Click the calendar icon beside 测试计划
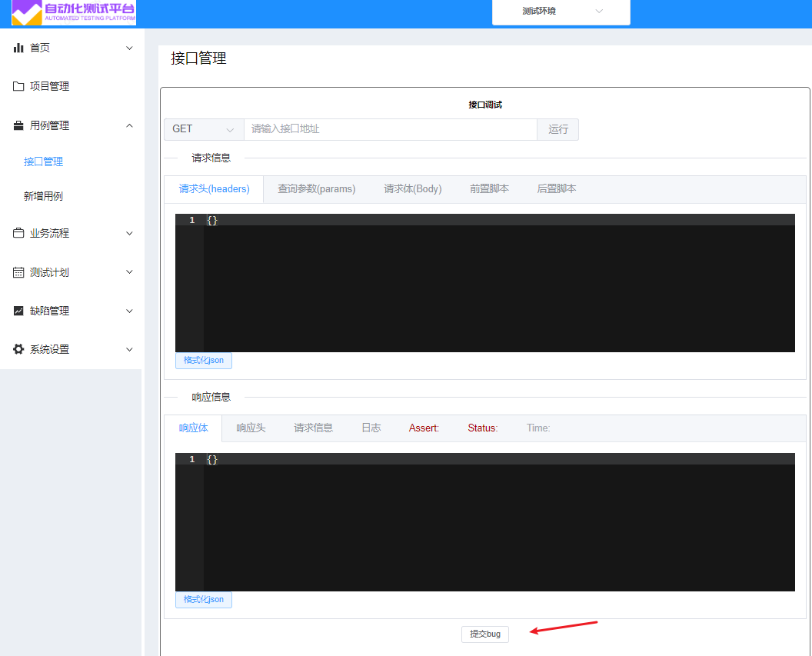Viewport: 812px width, 656px height. point(18,272)
